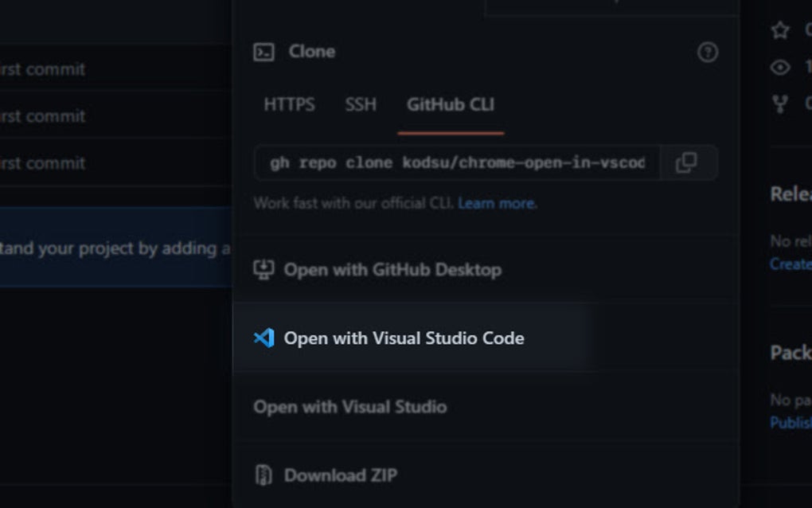Viewport: 812px width, 508px height.
Task: Click the GitHub Desktop download icon
Action: point(264,270)
